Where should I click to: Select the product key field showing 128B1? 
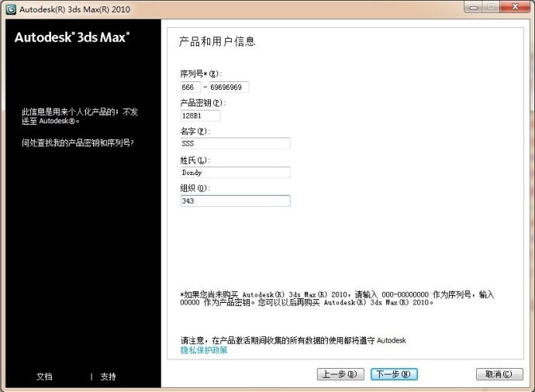[x=199, y=115]
